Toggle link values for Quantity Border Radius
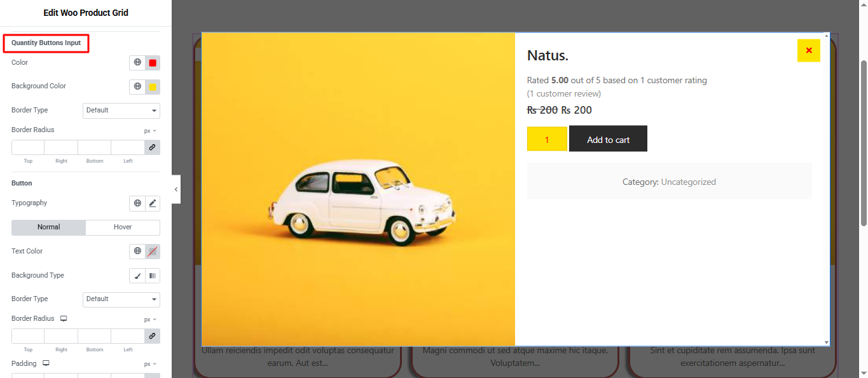The height and width of the screenshot is (378, 868). [152, 147]
